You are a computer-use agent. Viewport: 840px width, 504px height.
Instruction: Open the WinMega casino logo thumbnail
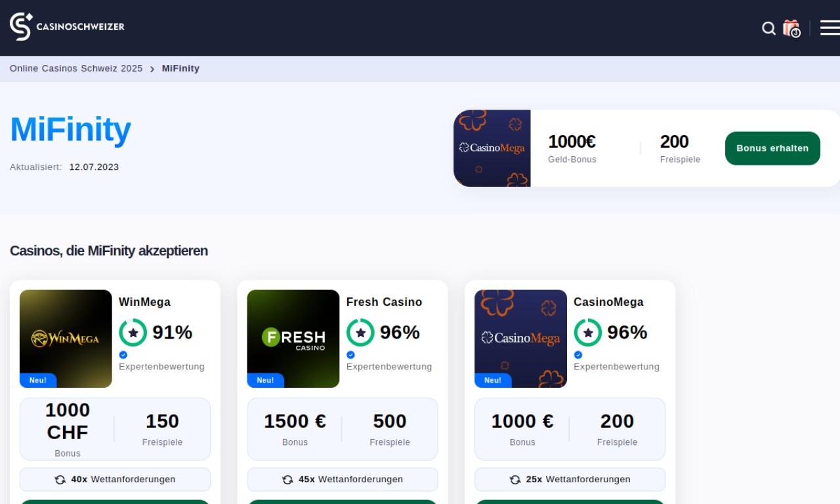pos(66,339)
